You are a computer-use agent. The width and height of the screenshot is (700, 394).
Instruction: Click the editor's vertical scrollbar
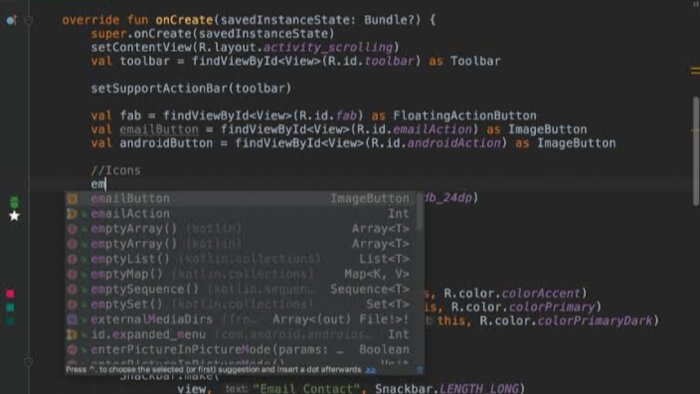pyautogui.click(x=696, y=152)
